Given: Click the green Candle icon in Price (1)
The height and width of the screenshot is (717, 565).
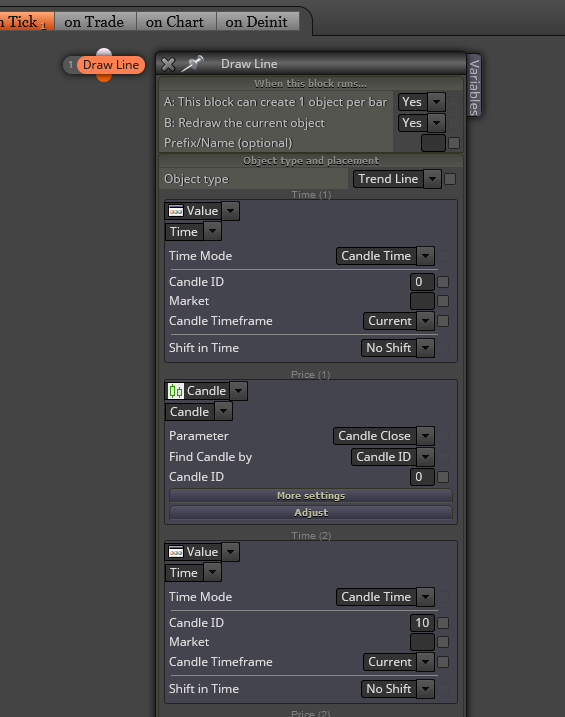Looking at the screenshot, I should (176, 391).
